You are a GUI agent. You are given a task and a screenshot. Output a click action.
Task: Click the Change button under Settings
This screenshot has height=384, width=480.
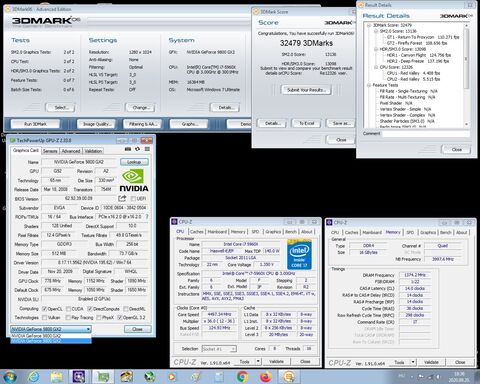pyautogui.click(x=141, y=108)
